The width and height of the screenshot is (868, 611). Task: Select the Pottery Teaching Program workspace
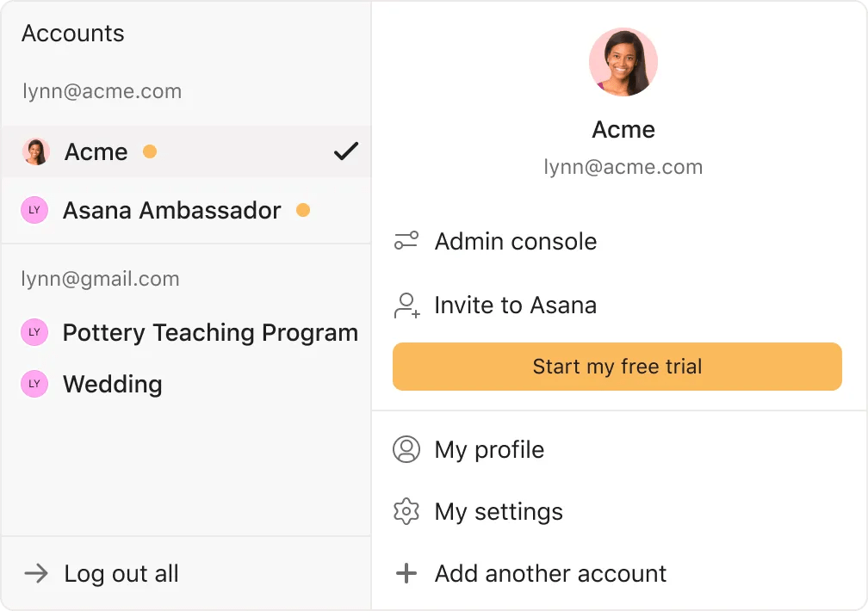[x=210, y=333]
